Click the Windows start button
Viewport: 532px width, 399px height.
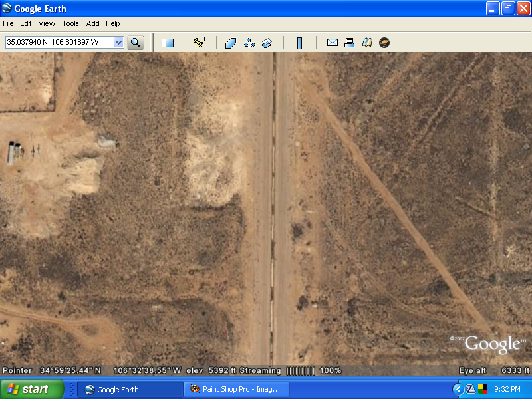pos(32,389)
